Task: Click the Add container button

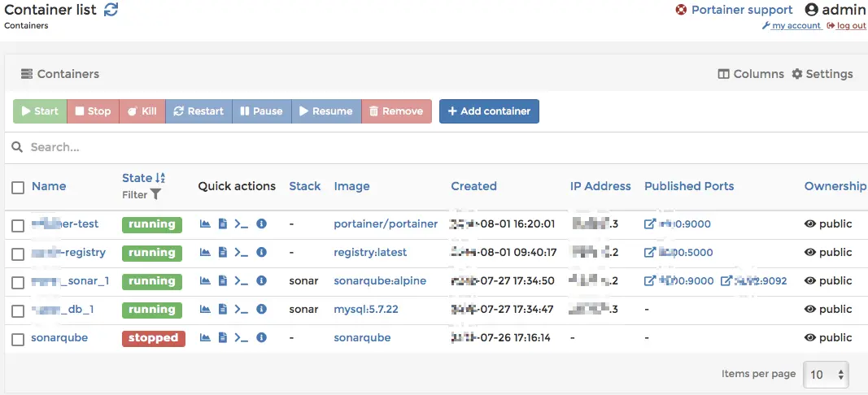Action: [x=490, y=111]
